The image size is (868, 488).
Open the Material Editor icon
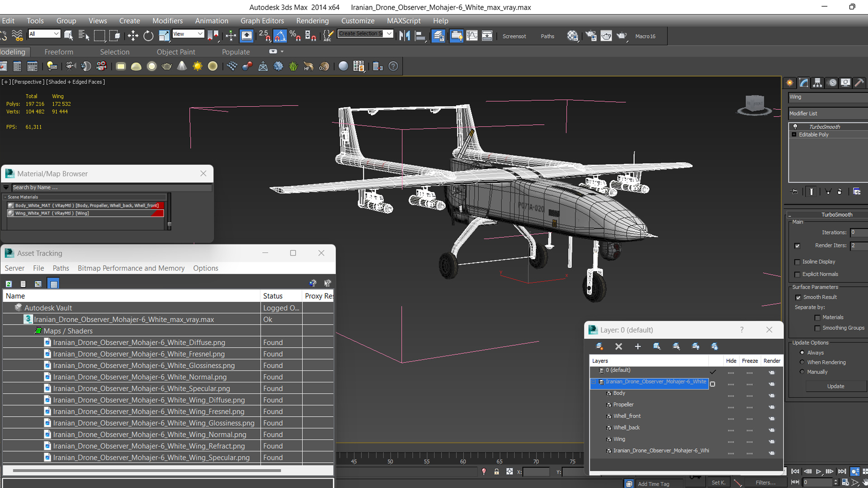tap(572, 36)
